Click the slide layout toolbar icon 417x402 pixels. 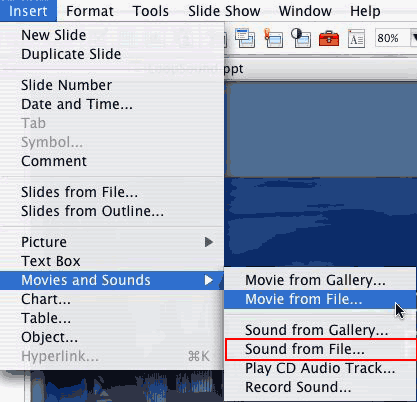pyautogui.click(x=245, y=38)
